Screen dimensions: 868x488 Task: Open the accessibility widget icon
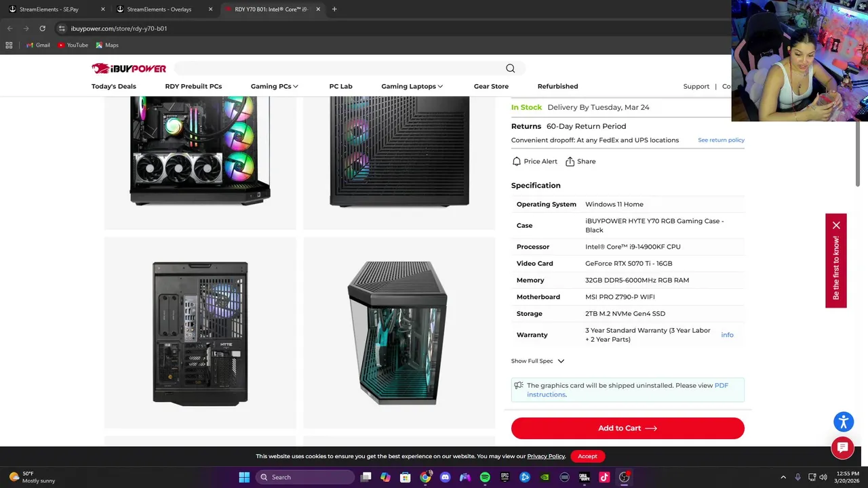tap(844, 422)
